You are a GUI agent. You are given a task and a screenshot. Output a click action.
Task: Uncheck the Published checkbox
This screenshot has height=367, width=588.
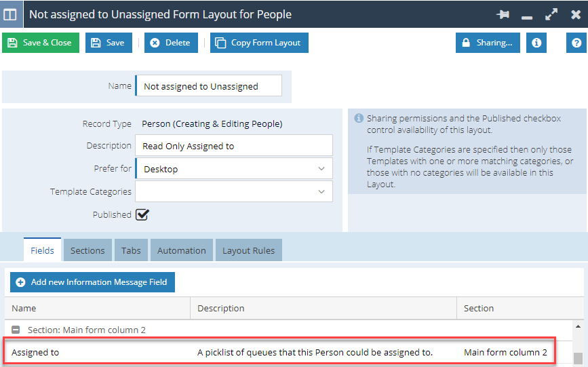142,214
